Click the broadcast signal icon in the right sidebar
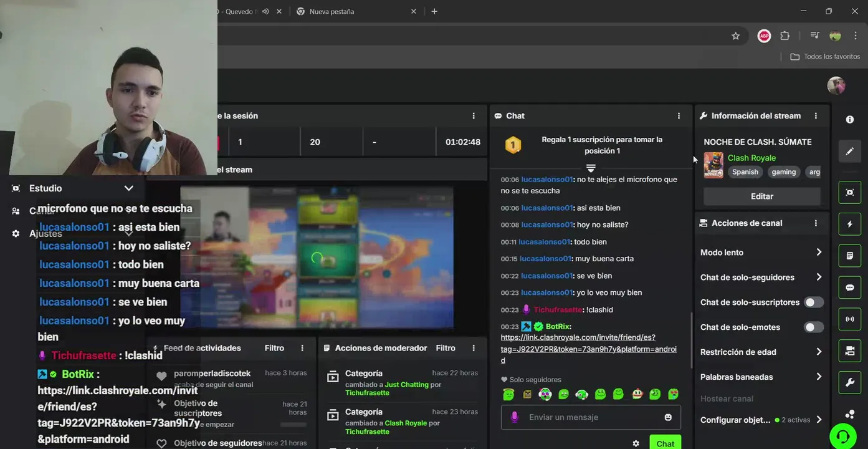Image resolution: width=868 pixels, height=449 pixels. [849, 319]
